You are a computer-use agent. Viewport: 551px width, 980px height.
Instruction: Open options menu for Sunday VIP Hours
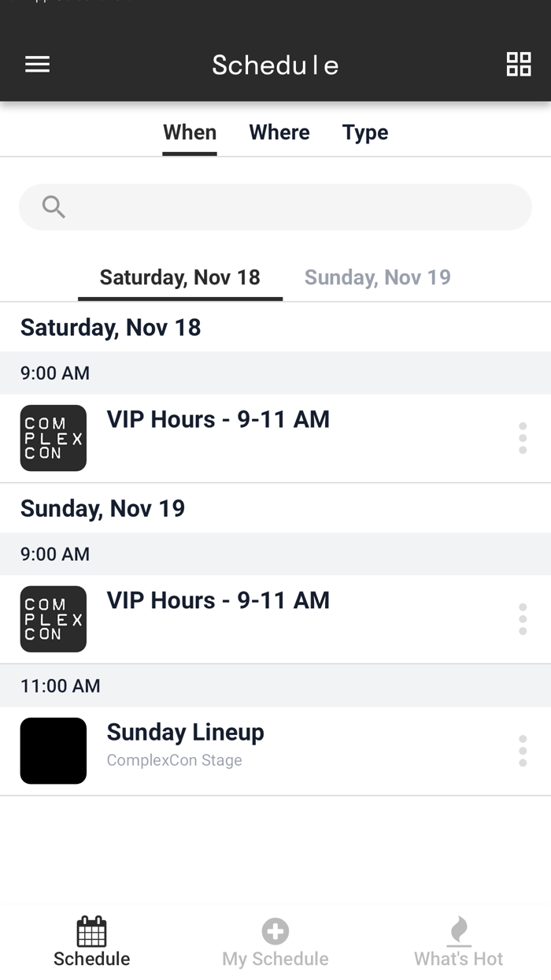523,619
